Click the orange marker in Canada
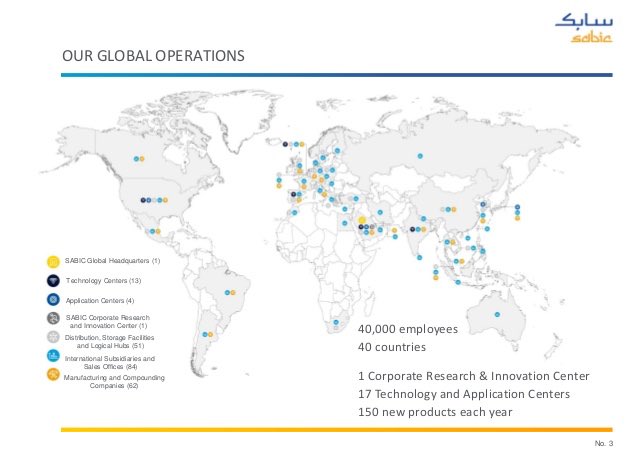The height and width of the screenshot is (456, 638). coord(142,159)
